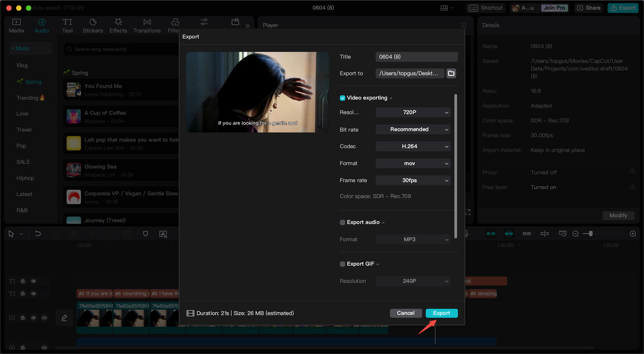Open the Shortcut button
Viewport: 644px width, 354px height.
tap(486, 8)
